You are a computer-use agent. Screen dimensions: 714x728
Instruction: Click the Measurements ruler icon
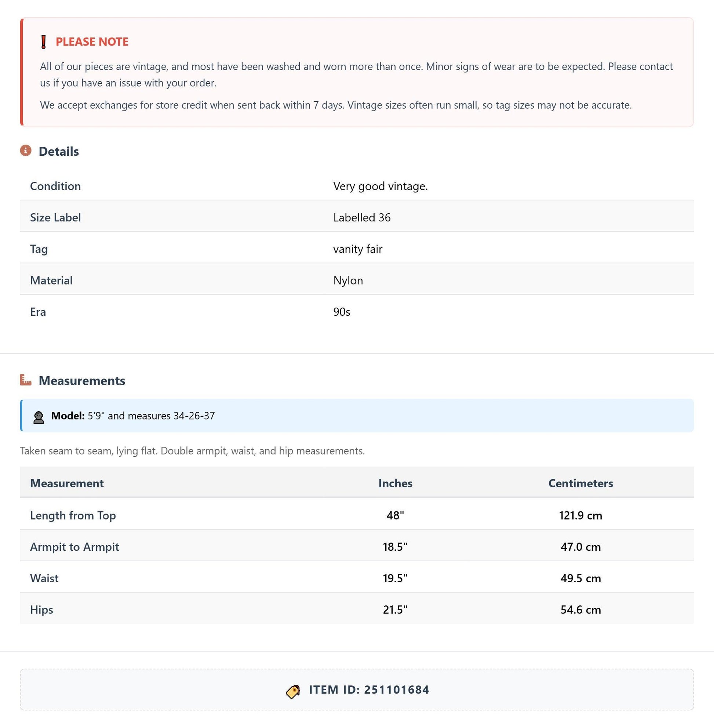point(26,380)
